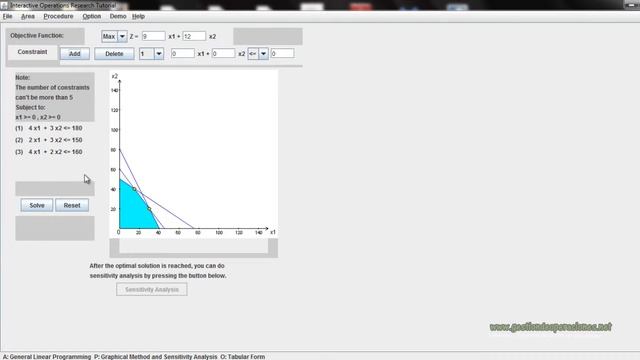Screen dimensions: 640x360
Task: Click the Add constraint button
Action: (75, 53)
